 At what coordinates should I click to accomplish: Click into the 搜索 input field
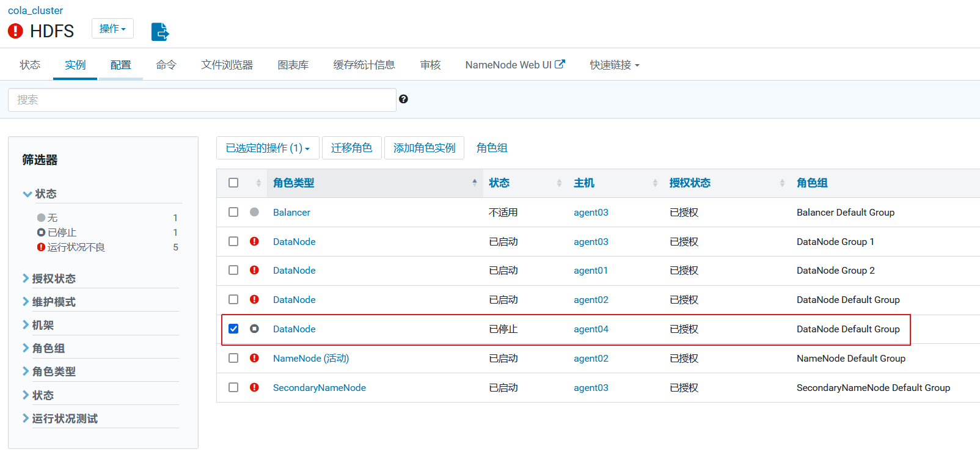pos(202,100)
